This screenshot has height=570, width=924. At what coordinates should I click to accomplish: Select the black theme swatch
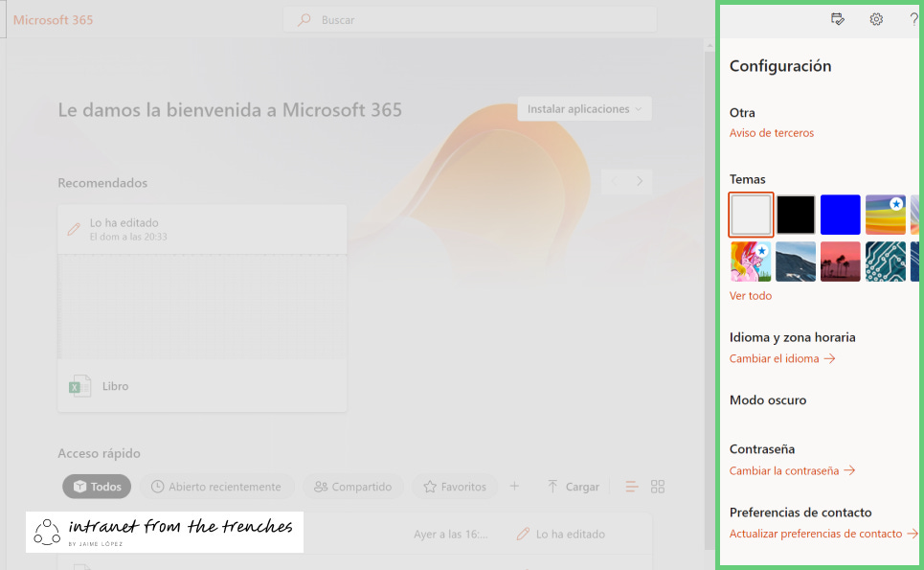tap(796, 215)
